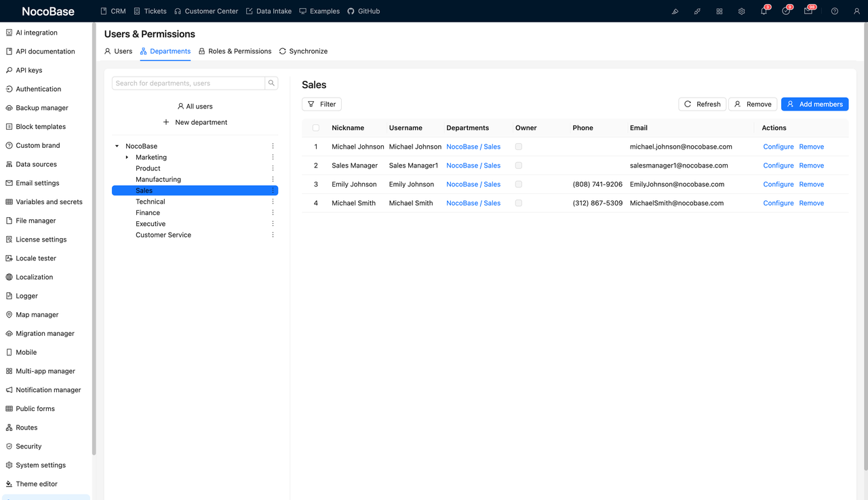Open the Tickets menu item

pyautogui.click(x=150, y=11)
